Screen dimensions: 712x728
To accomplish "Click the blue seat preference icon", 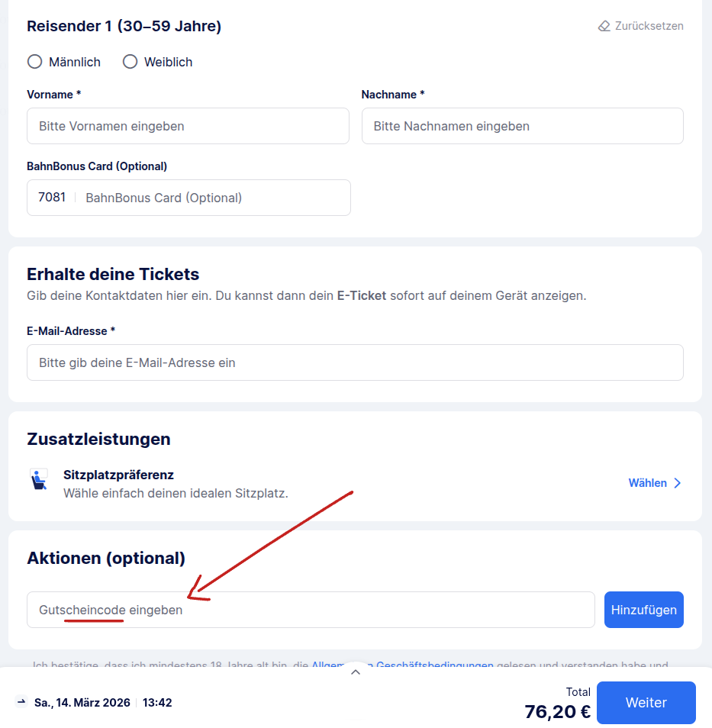I will 38,480.
